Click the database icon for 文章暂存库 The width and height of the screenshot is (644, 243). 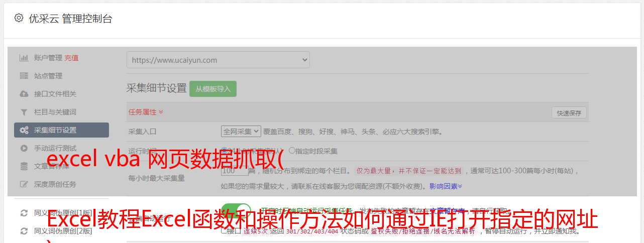pyautogui.click(x=24, y=166)
